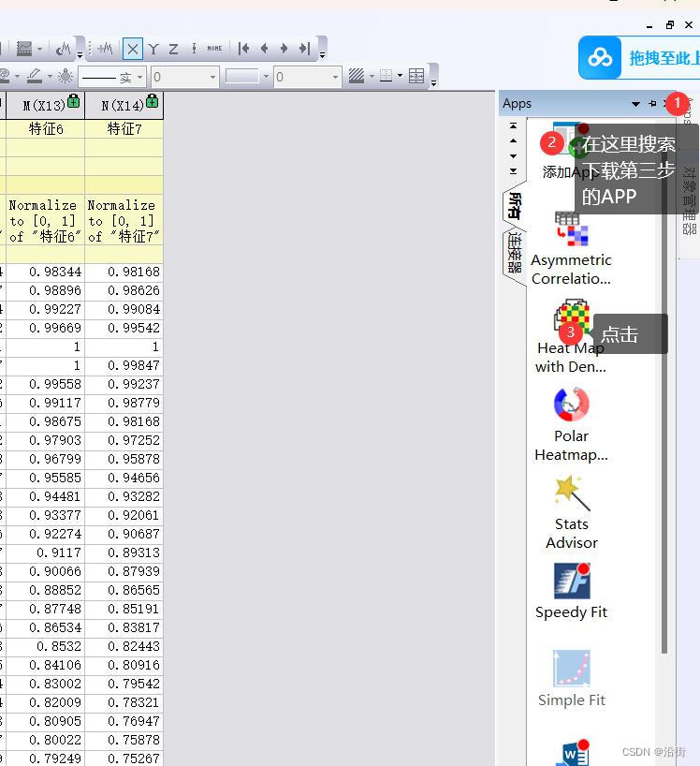Click the lock icon on N(X14) column
Viewport: 700px width, 766px height.
click(x=153, y=100)
